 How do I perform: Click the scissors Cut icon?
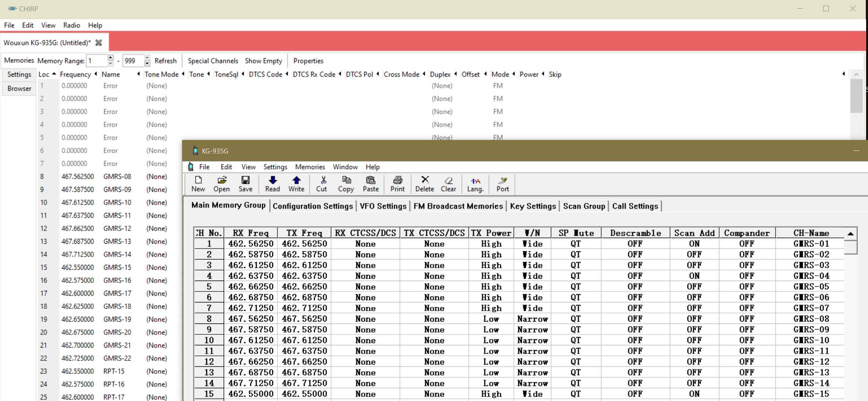point(322,184)
